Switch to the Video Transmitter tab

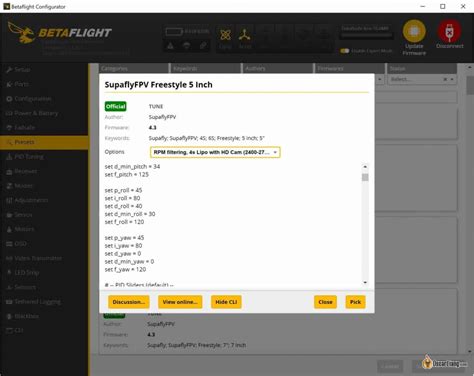(44, 258)
